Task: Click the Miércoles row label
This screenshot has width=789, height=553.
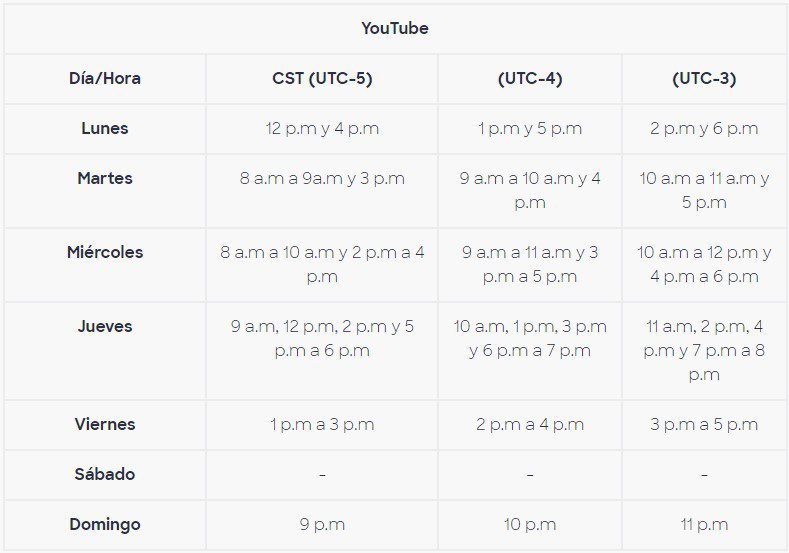Action: (x=105, y=253)
